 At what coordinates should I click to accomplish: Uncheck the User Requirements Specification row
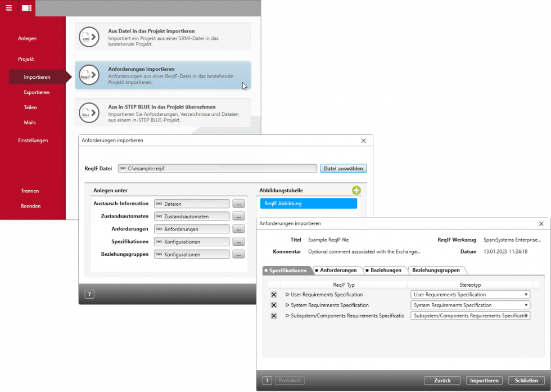click(273, 294)
